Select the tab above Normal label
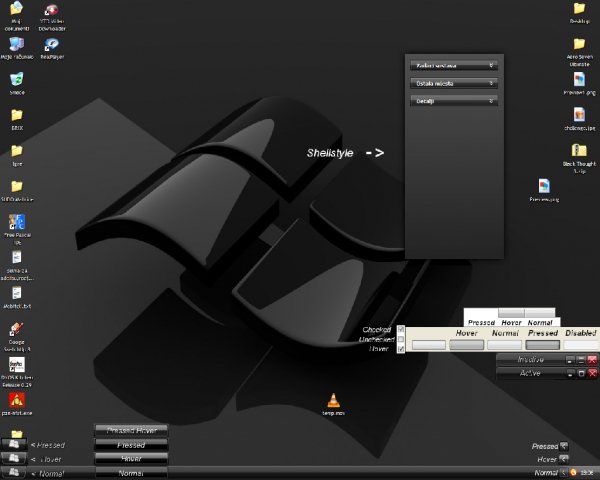The width and height of the screenshot is (600, 480). (x=540, y=313)
